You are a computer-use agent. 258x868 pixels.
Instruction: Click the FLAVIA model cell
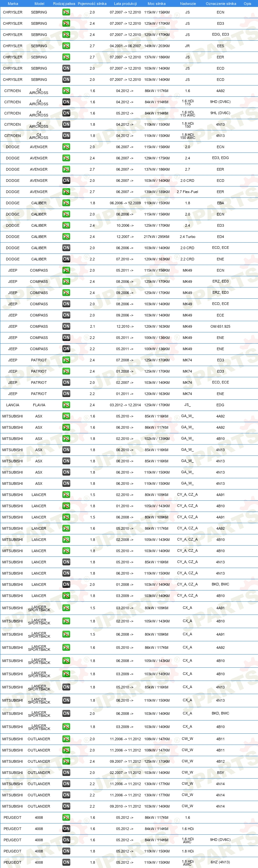[x=39, y=405]
